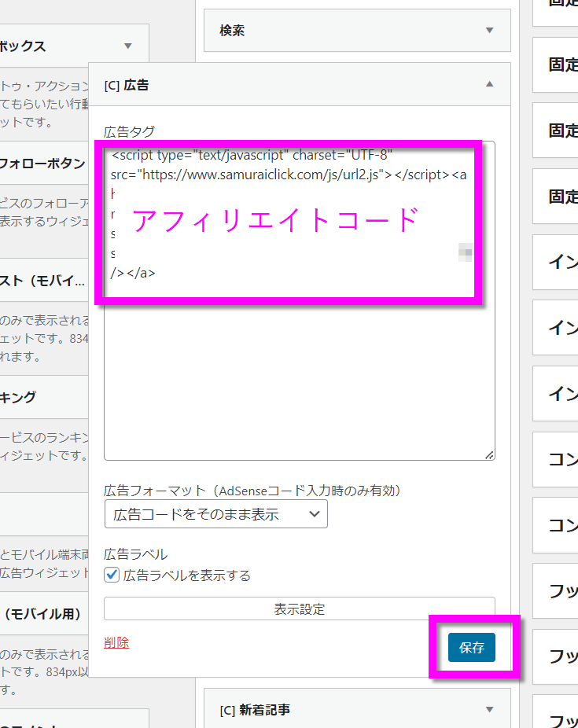Click the [C] 広告 widget title

click(126, 84)
